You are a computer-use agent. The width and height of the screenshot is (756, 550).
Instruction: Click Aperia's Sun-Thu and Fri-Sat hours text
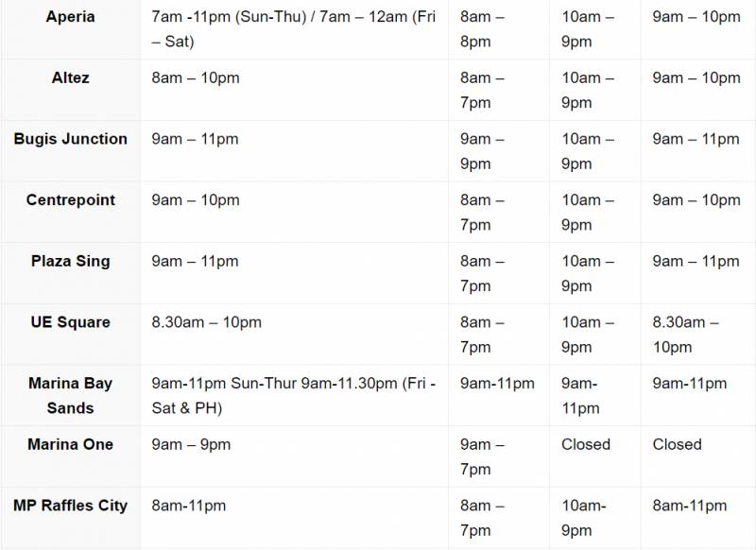pyautogui.click(x=293, y=29)
